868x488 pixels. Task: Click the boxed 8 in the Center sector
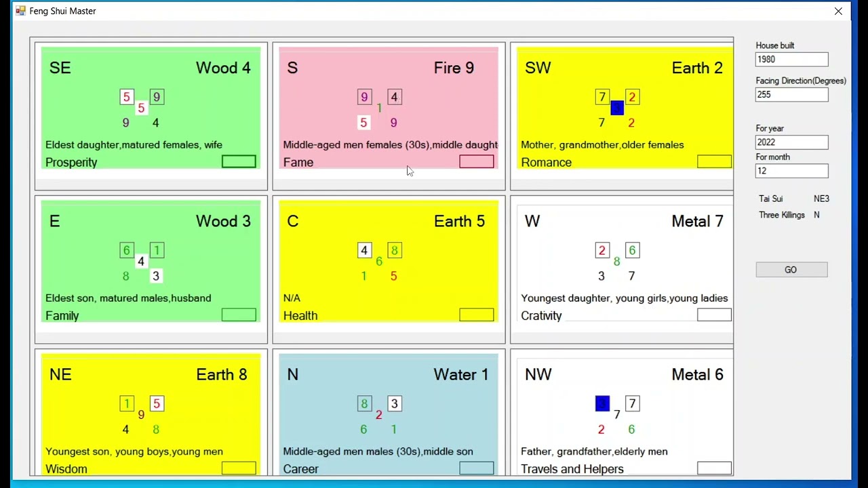coord(394,251)
